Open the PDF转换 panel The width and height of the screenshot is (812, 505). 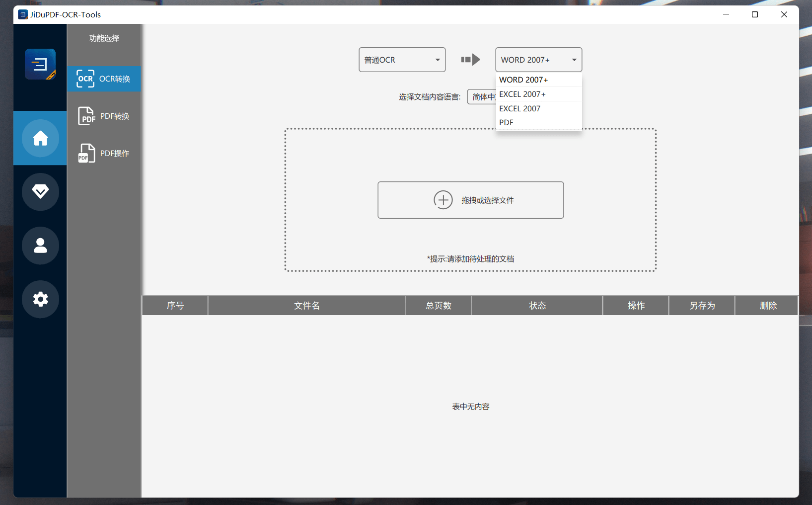tap(104, 116)
